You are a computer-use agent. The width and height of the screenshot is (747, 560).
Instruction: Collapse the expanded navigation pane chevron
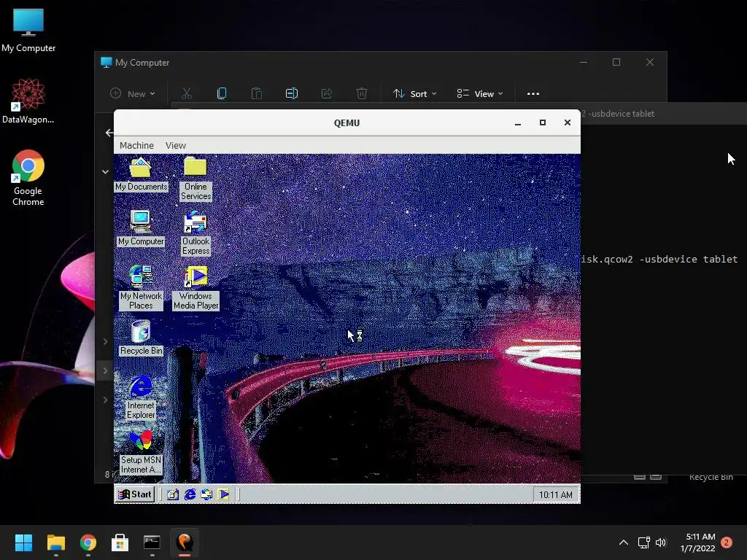point(105,172)
